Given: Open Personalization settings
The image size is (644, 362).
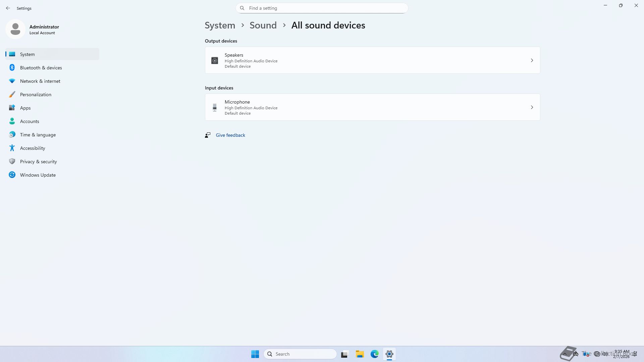Looking at the screenshot, I should [36, 95].
